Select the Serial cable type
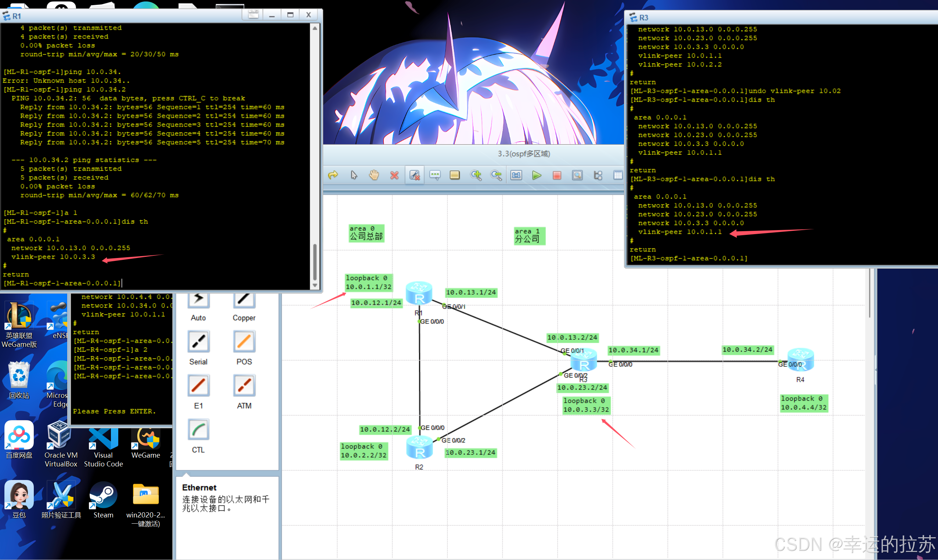Image resolution: width=938 pixels, height=560 pixels. (x=198, y=342)
